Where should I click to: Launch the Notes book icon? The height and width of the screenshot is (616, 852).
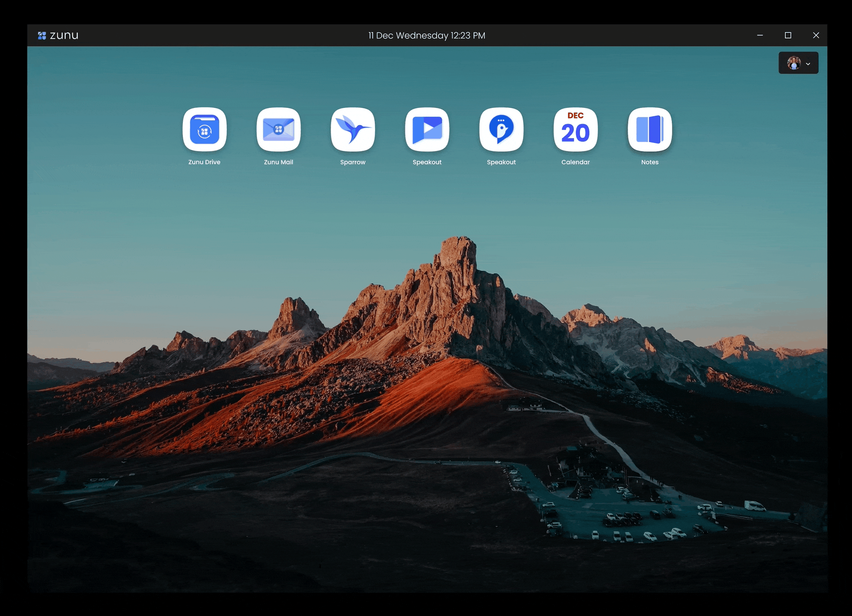click(650, 130)
